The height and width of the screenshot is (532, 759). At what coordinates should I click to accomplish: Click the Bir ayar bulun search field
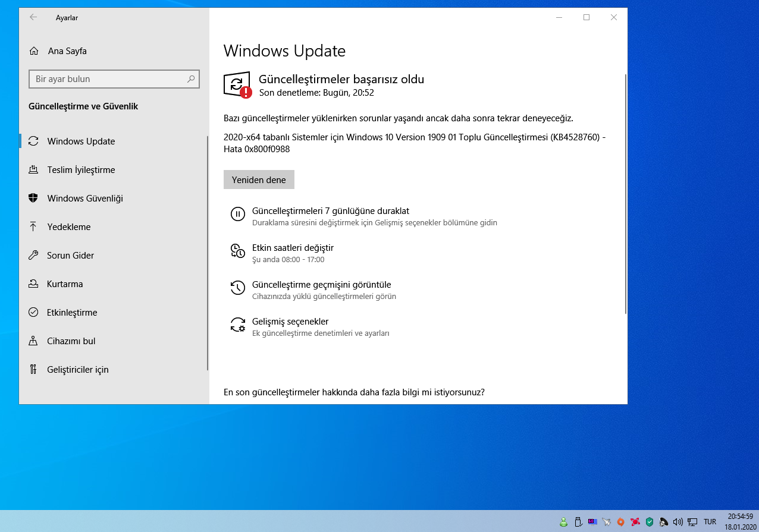point(114,79)
